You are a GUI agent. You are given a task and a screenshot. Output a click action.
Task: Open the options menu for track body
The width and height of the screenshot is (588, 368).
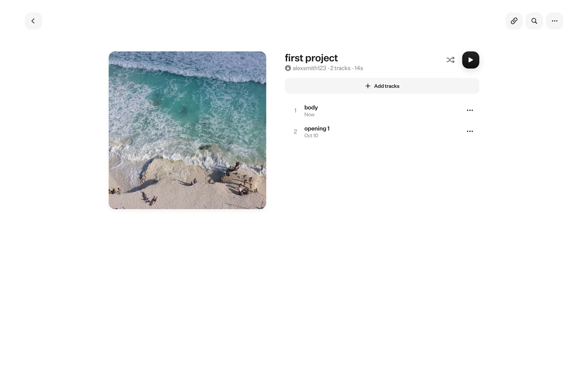tap(470, 110)
